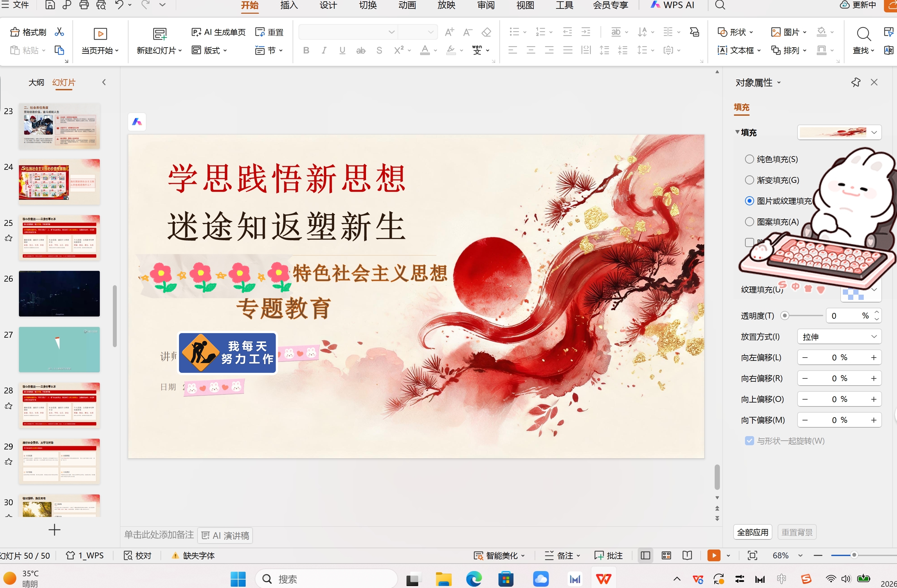Screen dimensions: 897x588
Task: Click the 透明度 slider handle
Action: coord(785,315)
